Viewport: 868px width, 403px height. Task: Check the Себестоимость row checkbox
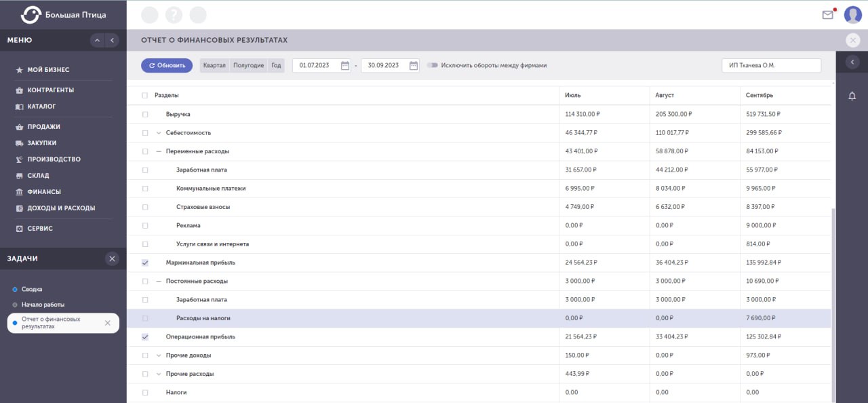[x=144, y=133]
